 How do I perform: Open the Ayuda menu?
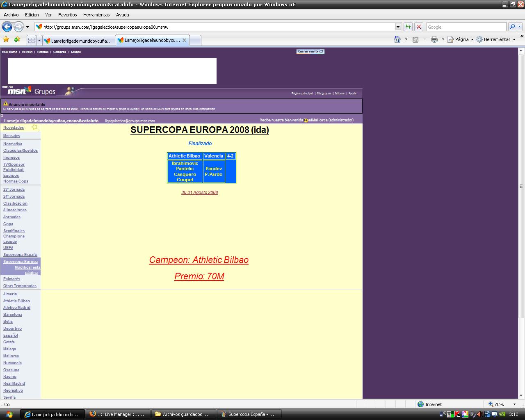122,15
